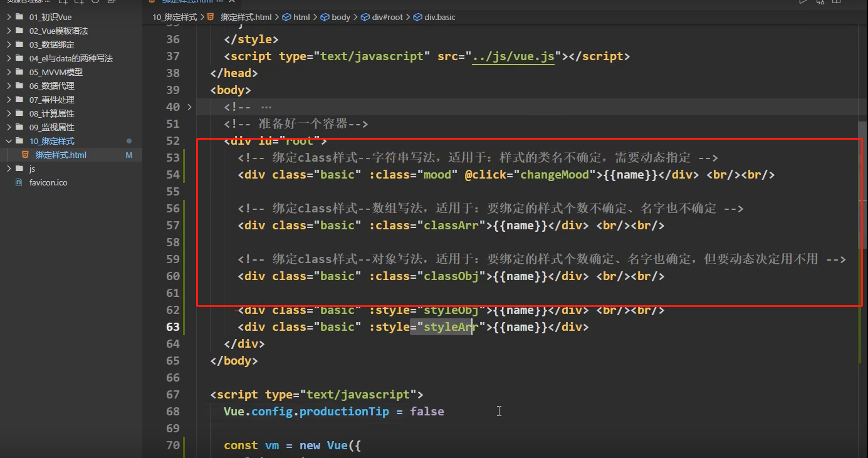Viewport: 868px width, 458px height.
Task: Expand the 03_数据绑定 folder chevron
Action: (9, 44)
